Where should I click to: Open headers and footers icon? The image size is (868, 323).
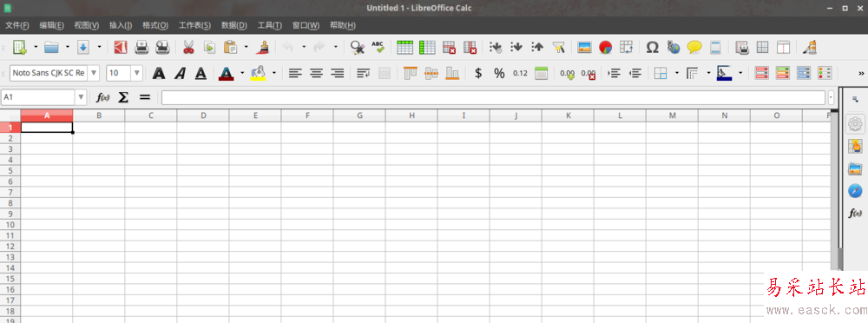(x=715, y=48)
